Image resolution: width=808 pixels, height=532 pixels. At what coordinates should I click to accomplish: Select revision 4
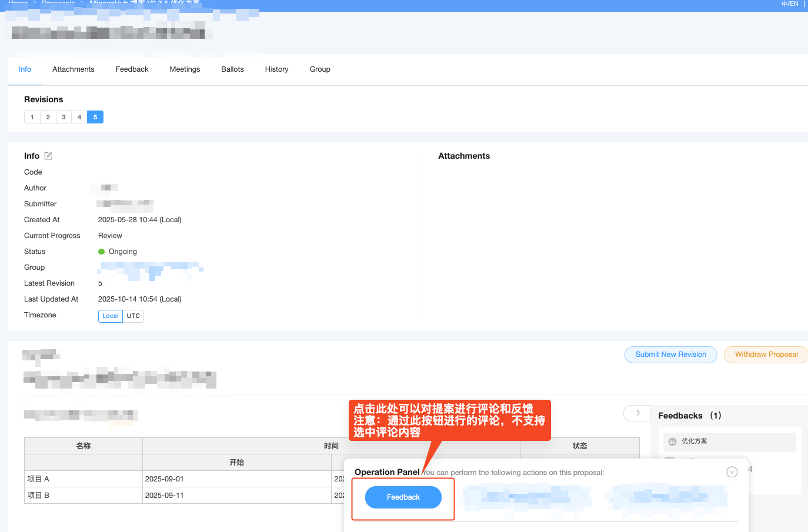[x=79, y=117]
